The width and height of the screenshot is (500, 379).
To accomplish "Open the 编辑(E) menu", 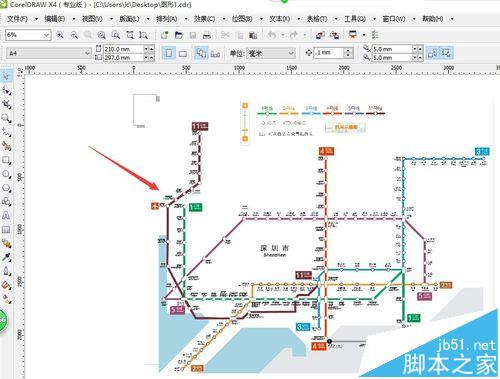I will [55, 19].
